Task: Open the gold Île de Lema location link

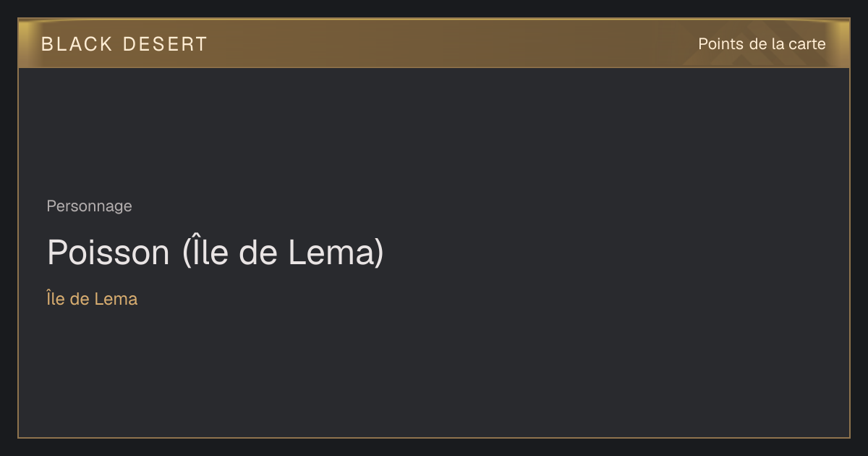Action: tap(92, 298)
